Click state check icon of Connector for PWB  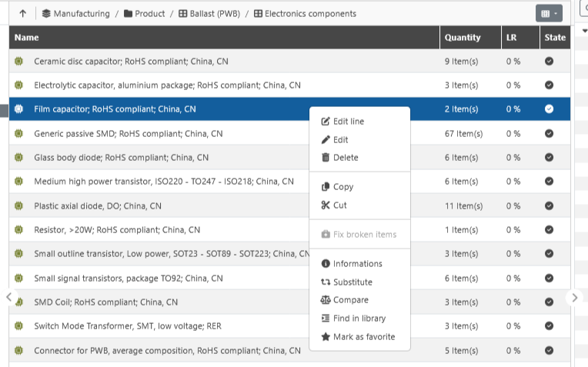(549, 351)
